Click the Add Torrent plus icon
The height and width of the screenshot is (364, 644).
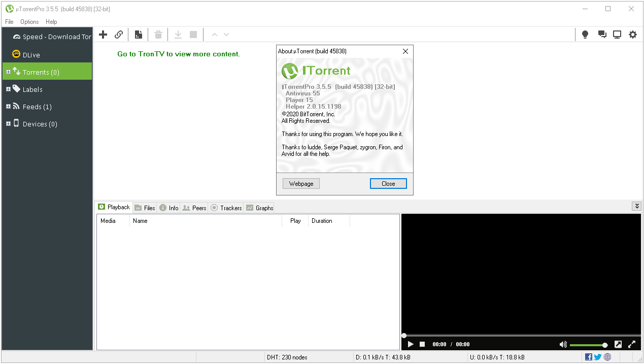point(103,35)
